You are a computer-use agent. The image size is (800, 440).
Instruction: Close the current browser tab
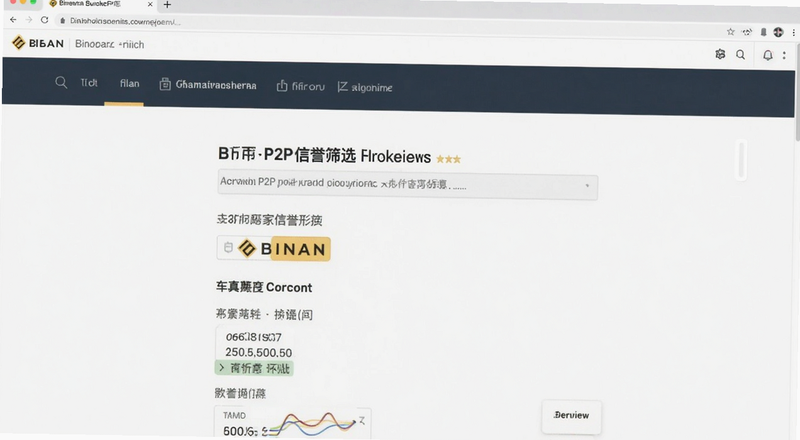pos(150,4)
